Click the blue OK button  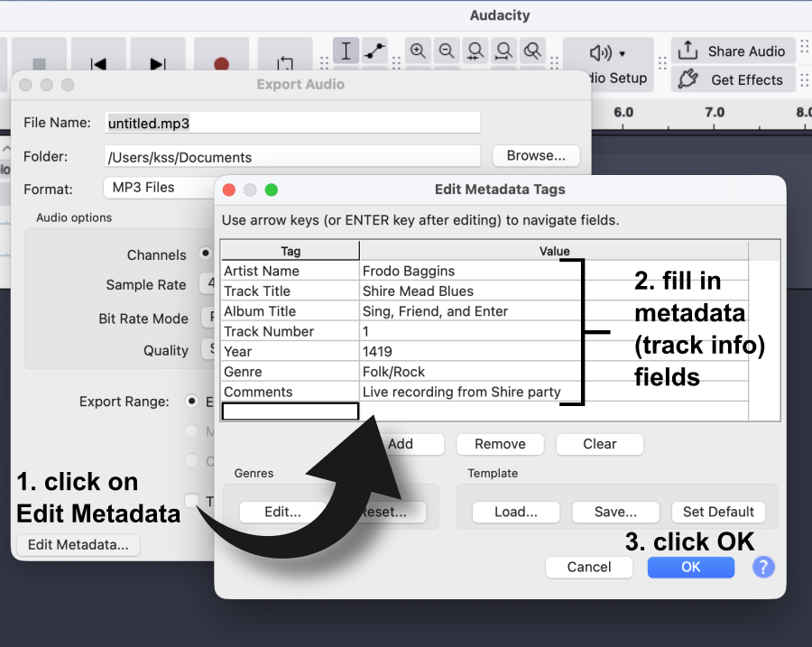[691, 568]
